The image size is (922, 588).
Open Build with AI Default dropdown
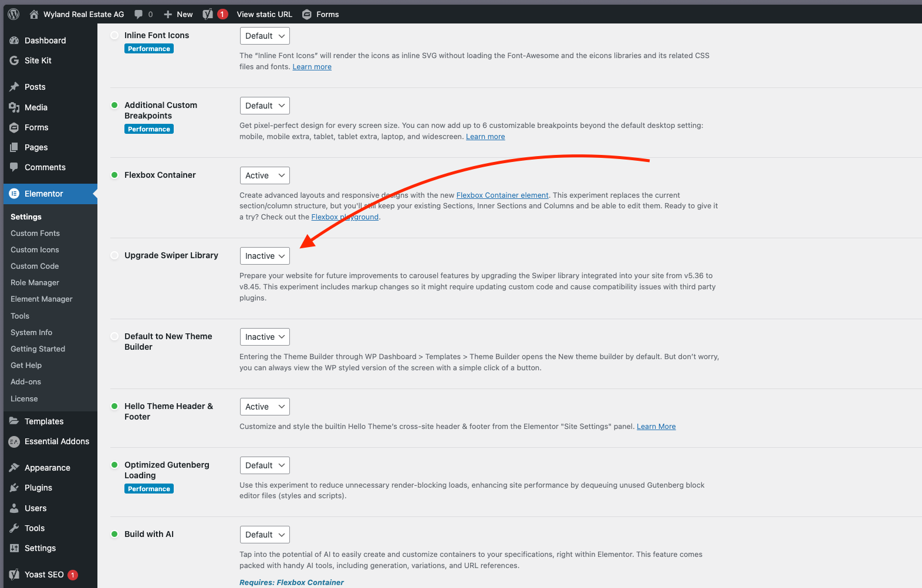pos(265,535)
